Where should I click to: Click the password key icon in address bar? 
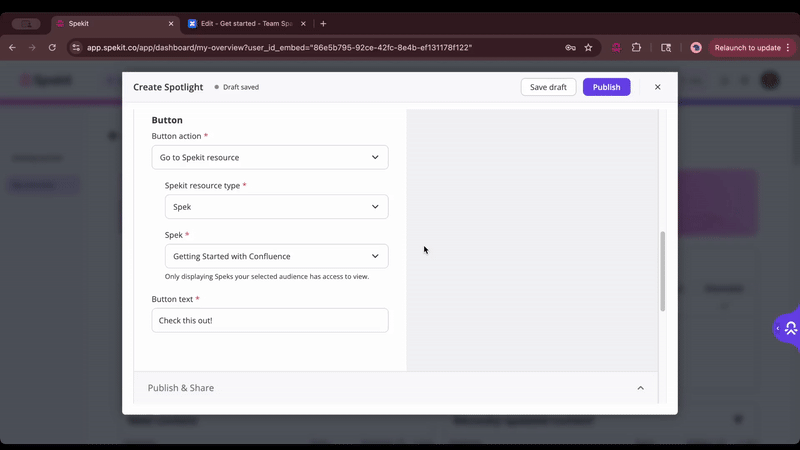tap(570, 47)
